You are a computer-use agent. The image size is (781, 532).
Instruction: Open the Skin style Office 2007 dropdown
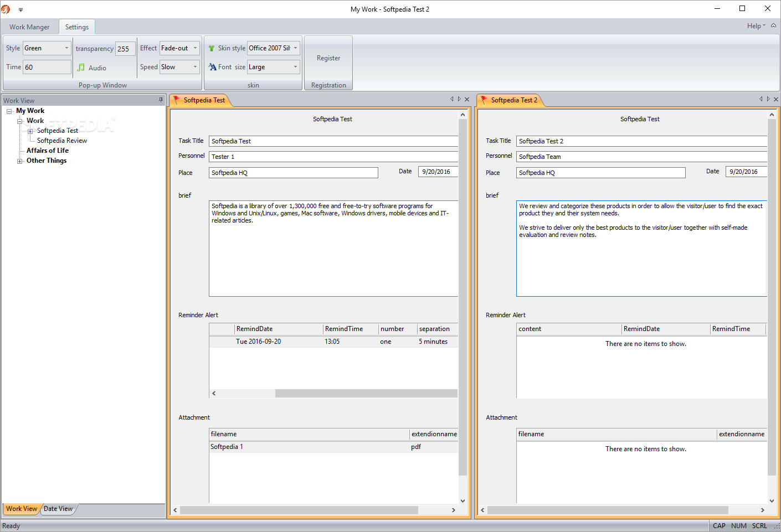tap(274, 48)
